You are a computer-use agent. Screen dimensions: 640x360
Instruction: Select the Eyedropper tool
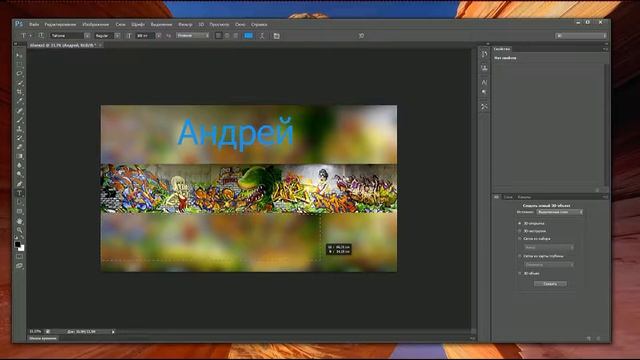click(19, 101)
